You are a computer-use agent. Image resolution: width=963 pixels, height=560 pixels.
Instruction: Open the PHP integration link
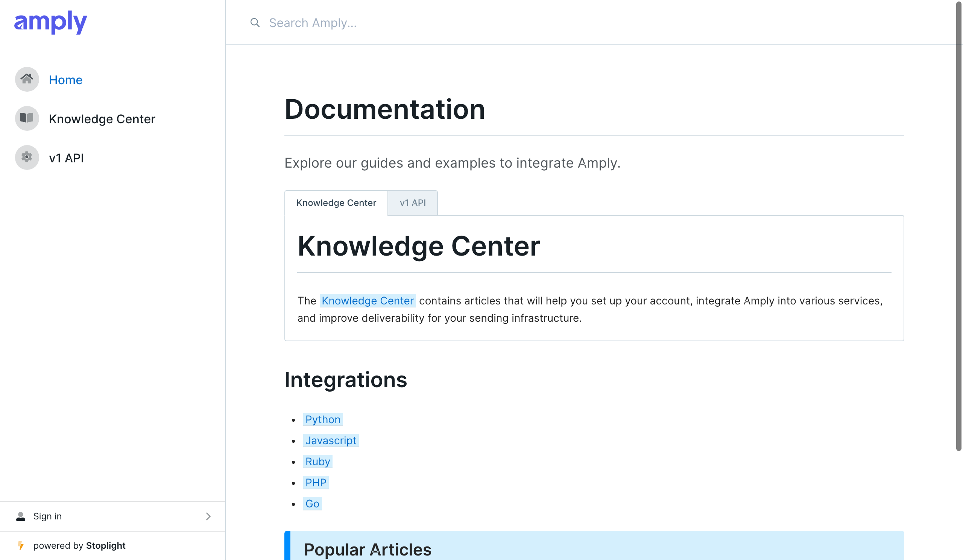pos(316,482)
